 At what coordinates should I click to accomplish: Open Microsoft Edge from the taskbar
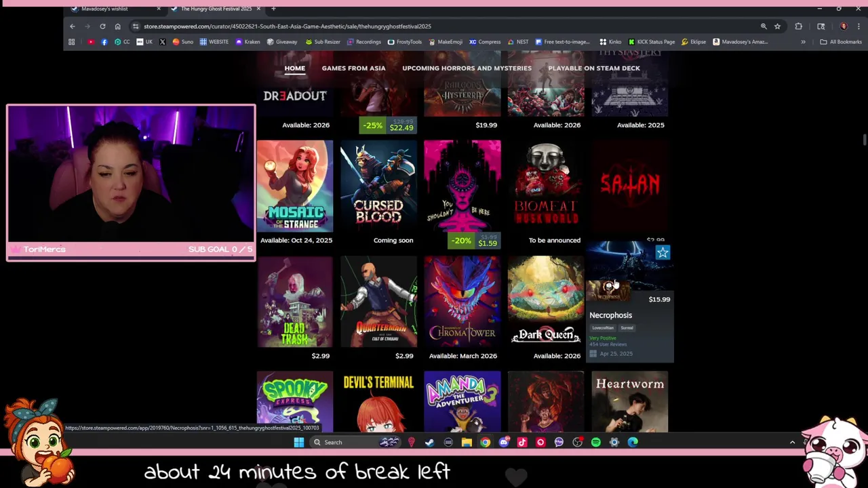(x=633, y=442)
